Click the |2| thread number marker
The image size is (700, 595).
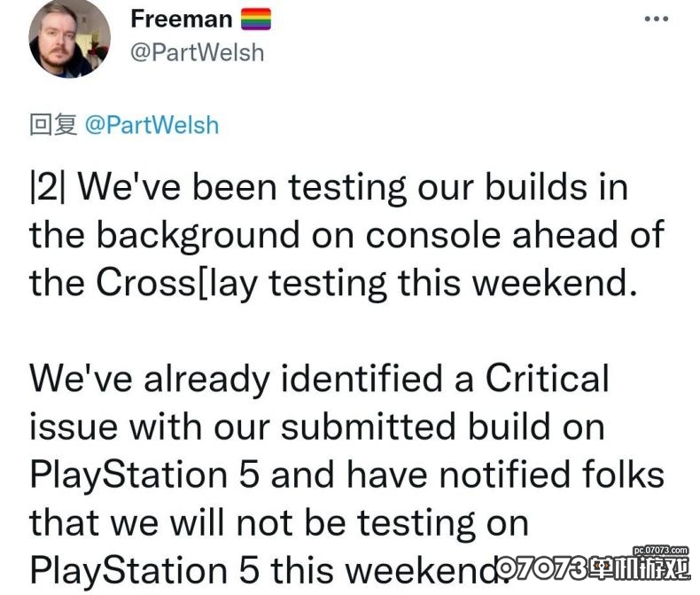47,187
